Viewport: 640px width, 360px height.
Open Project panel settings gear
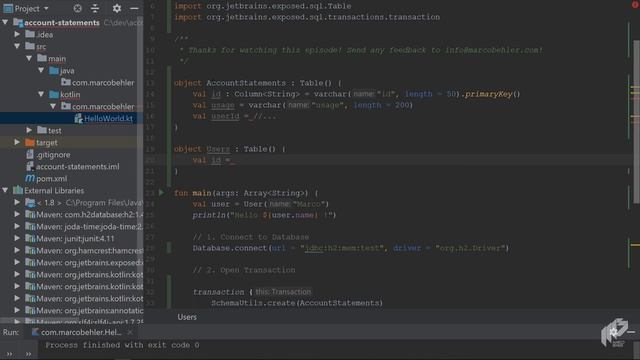point(117,8)
